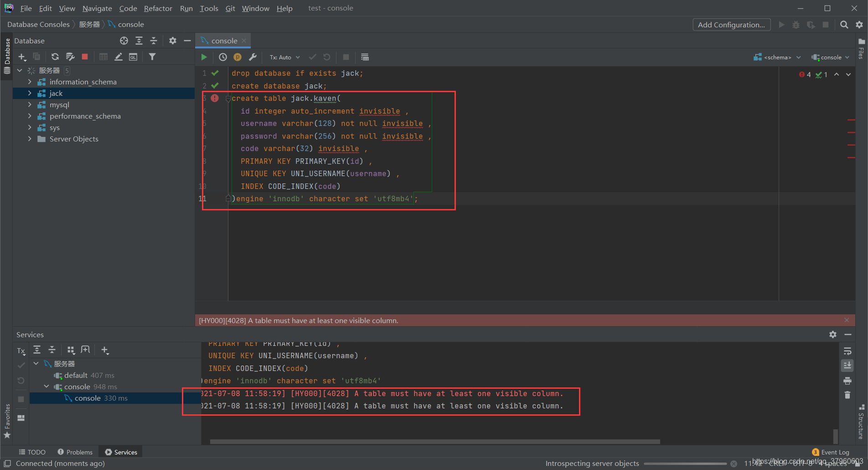Open the Problems tool window
Image resolution: width=868 pixels, height=470 pixels.
click(75, 452)
